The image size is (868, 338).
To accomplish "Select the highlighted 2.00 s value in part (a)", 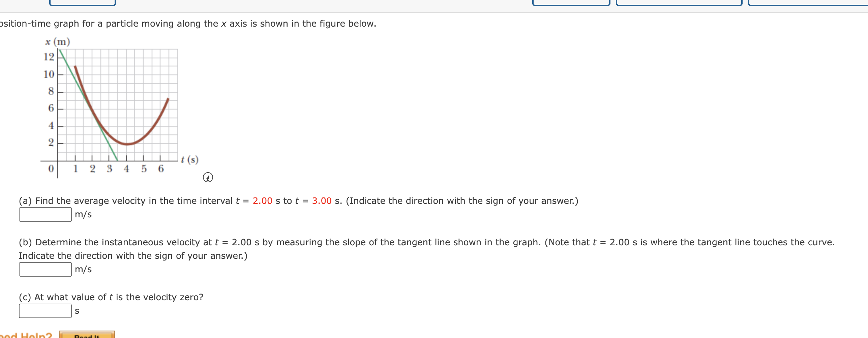I will point(262,201).
